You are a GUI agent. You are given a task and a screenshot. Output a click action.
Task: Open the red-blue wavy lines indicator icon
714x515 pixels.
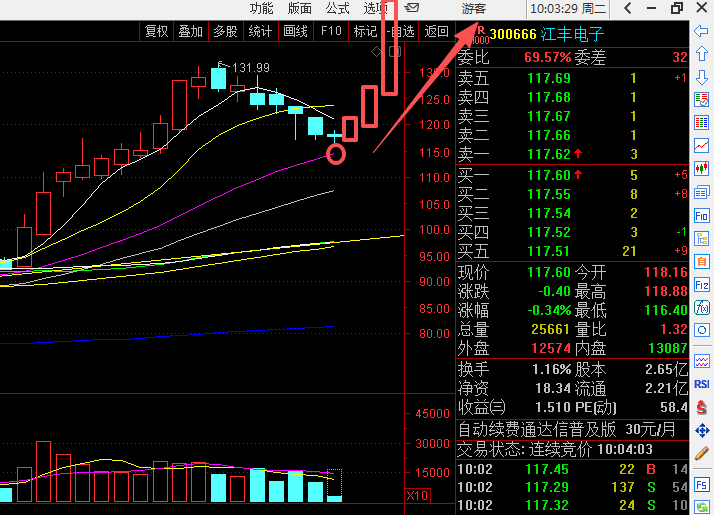click(701, 362)
